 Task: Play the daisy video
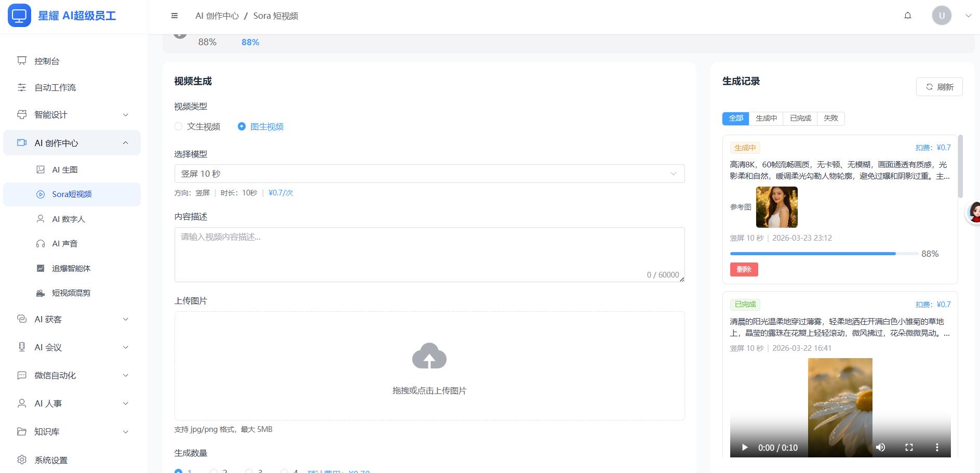tap(745, 448)
